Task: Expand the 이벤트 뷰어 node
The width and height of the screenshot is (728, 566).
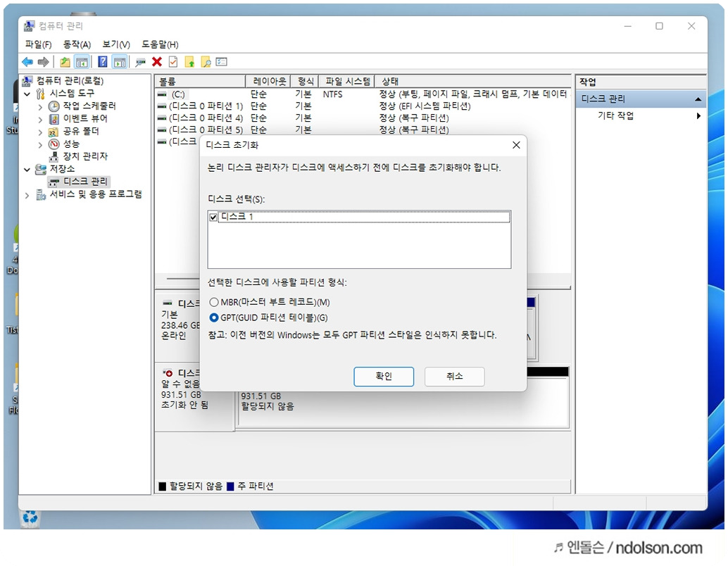Action: coord(40,120)
